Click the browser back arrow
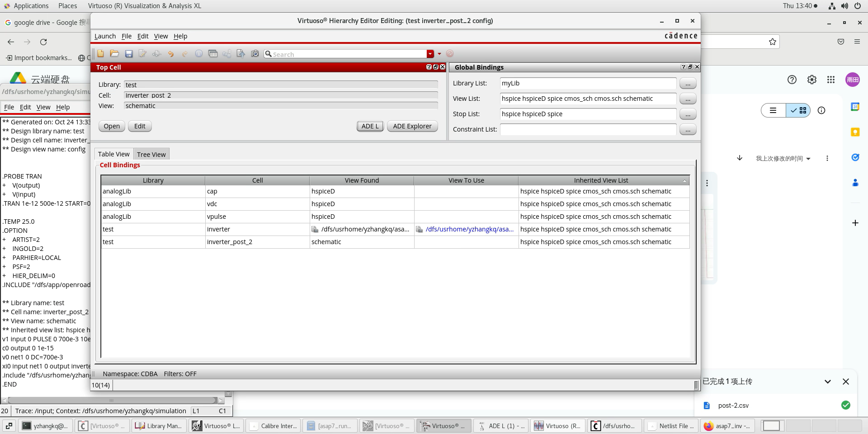This screenshot has height=434, width=868. (x=11, y=42)
